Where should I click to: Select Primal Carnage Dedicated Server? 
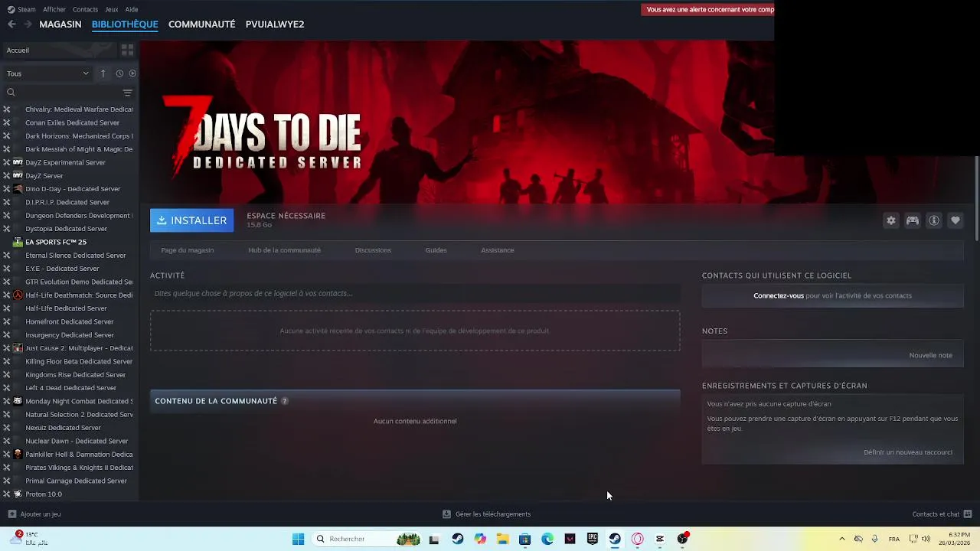76,481
